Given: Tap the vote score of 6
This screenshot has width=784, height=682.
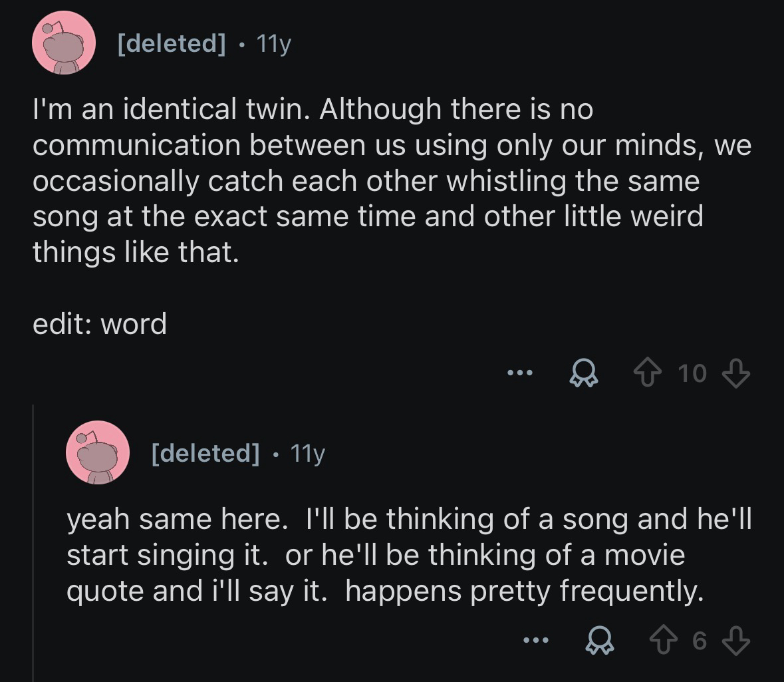Looking at the screenshot, I should coord(699,641).
